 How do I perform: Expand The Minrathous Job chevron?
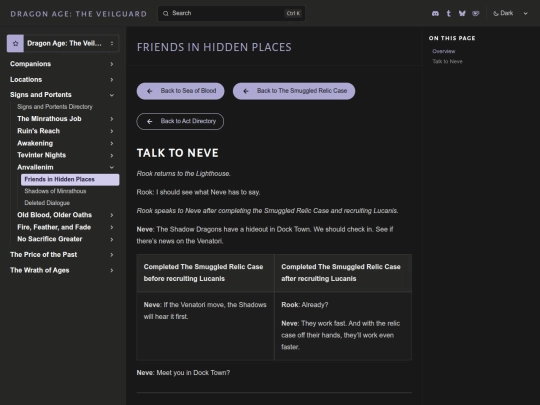click(112, 119)
